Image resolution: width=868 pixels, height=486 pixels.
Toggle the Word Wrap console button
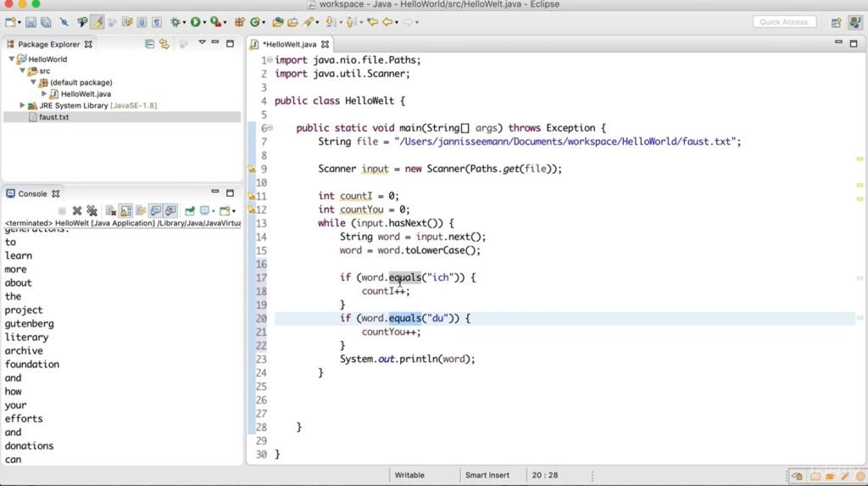(141, 210)
